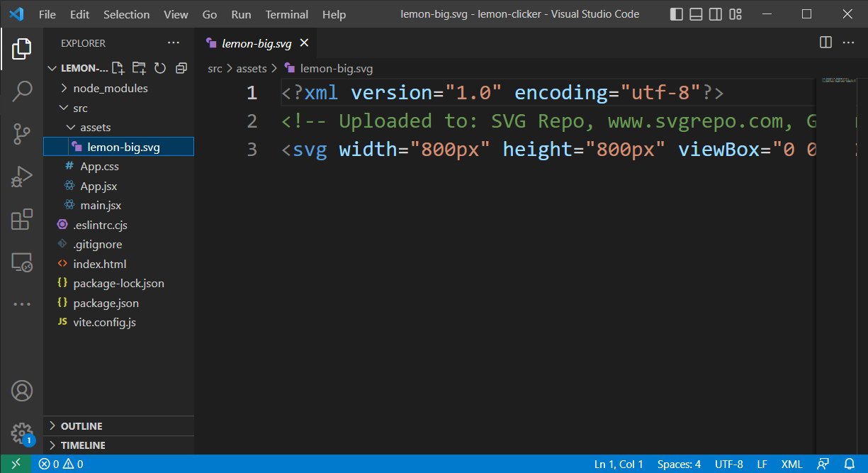Change language mode XML
868x473 pixels.
click(791, 464)
